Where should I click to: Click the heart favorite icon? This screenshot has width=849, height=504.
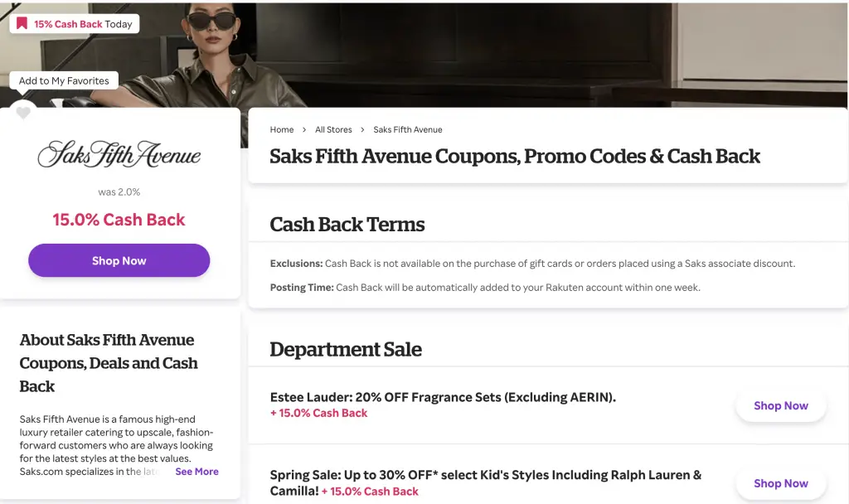click(x=23, y=113)
